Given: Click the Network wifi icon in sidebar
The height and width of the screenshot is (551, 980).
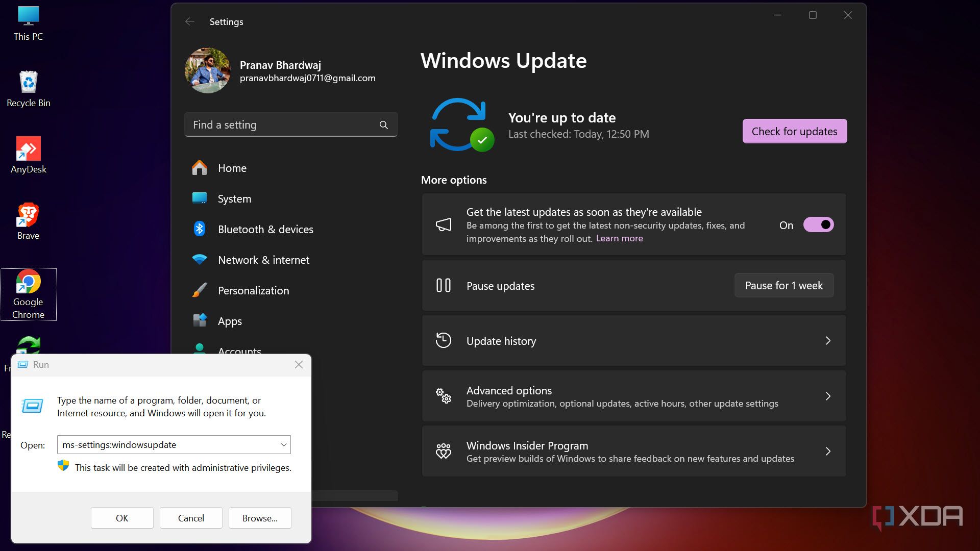Looking at the screenshot, I should tap(200, 260).
